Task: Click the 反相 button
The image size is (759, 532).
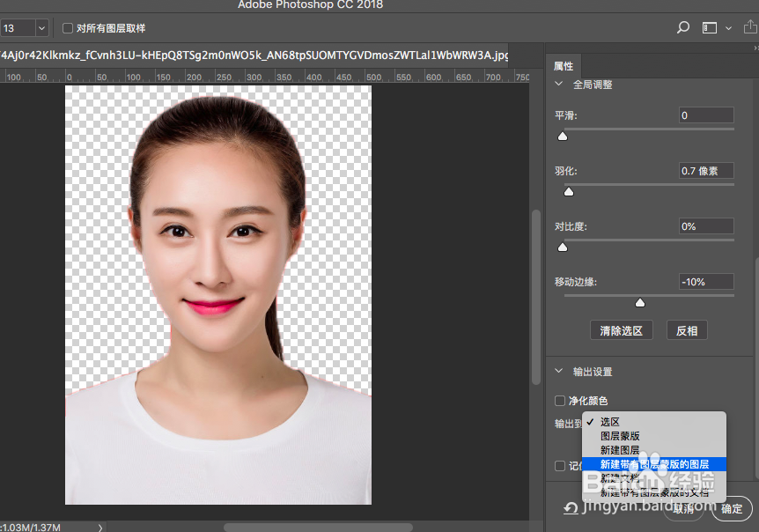Action: click(x=687, y=330)
